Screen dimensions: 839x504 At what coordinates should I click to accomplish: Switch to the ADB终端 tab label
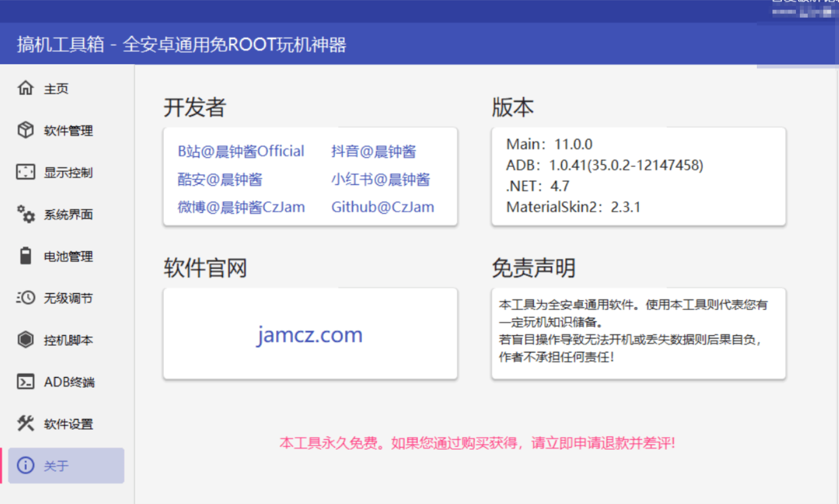(69, 382)
